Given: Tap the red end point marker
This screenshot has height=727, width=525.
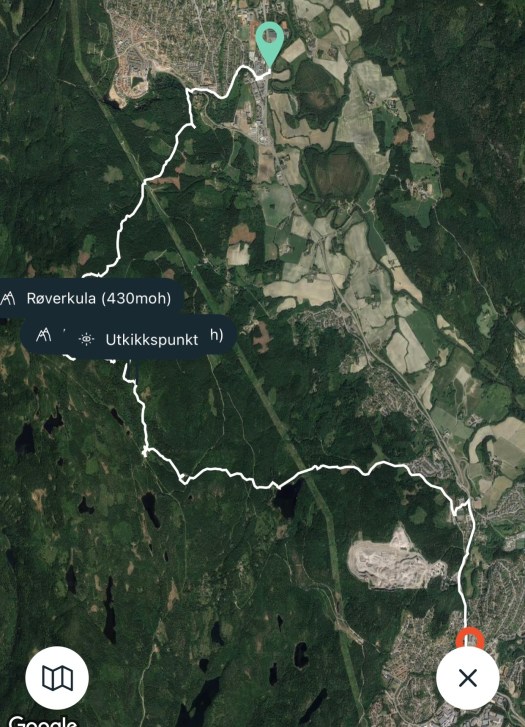Looking at the screenshot, I should click(470, 638).
